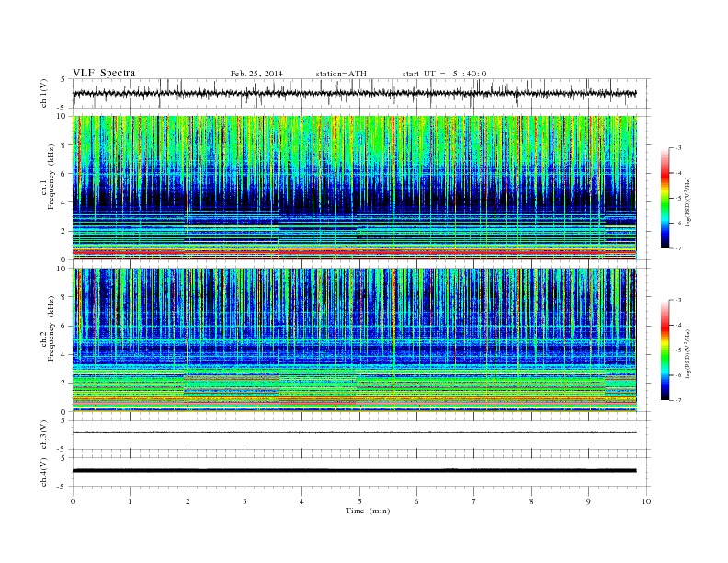Click the time axis tick label "4"
Viewport: 728px width, 563px height.
(301, 501)
